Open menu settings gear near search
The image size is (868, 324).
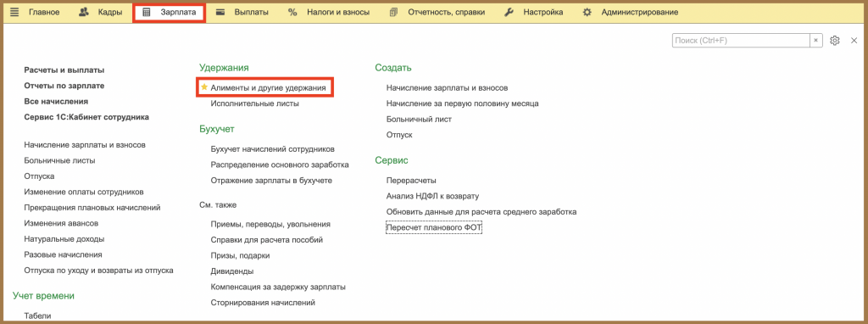[835, 41]
